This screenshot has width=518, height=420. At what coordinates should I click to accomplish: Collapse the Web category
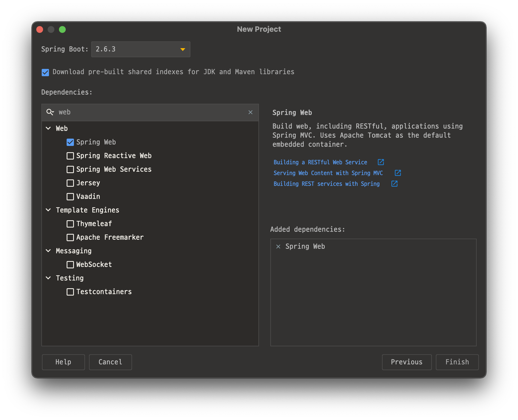pyautogui.click(x=48, y=128)
